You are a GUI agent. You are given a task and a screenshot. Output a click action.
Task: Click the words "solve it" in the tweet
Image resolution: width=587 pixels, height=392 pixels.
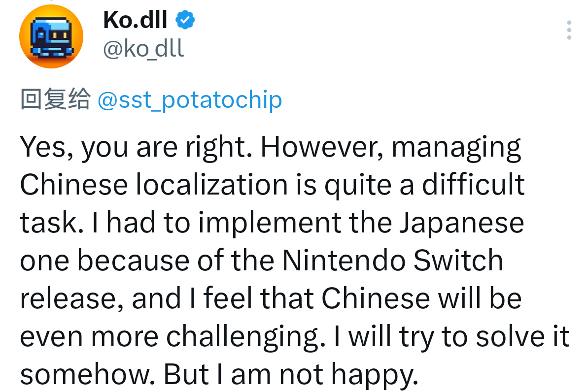[x=522, y=336]
